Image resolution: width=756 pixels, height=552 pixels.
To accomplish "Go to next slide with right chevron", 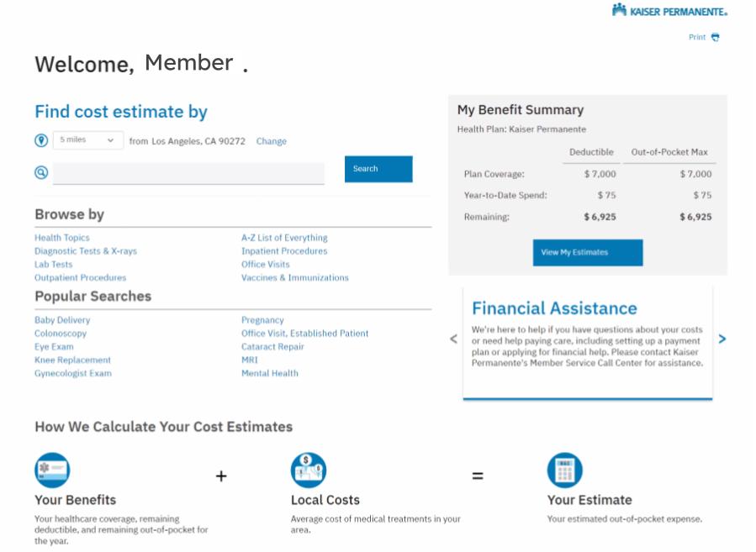I will coord(722,339).
